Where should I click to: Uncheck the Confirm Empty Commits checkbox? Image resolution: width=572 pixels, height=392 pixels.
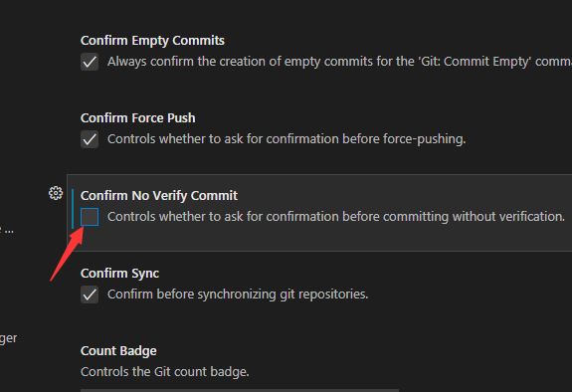tap(90, 62)
